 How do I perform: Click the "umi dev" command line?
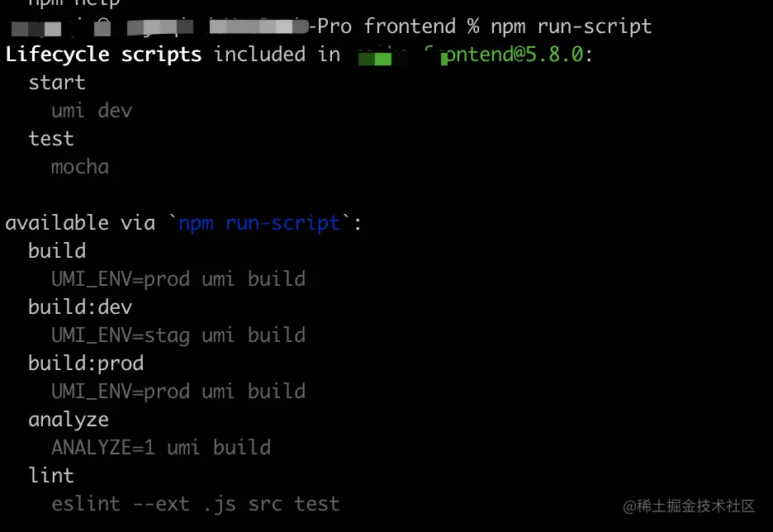pyautogui.click(x=92, y=111)
